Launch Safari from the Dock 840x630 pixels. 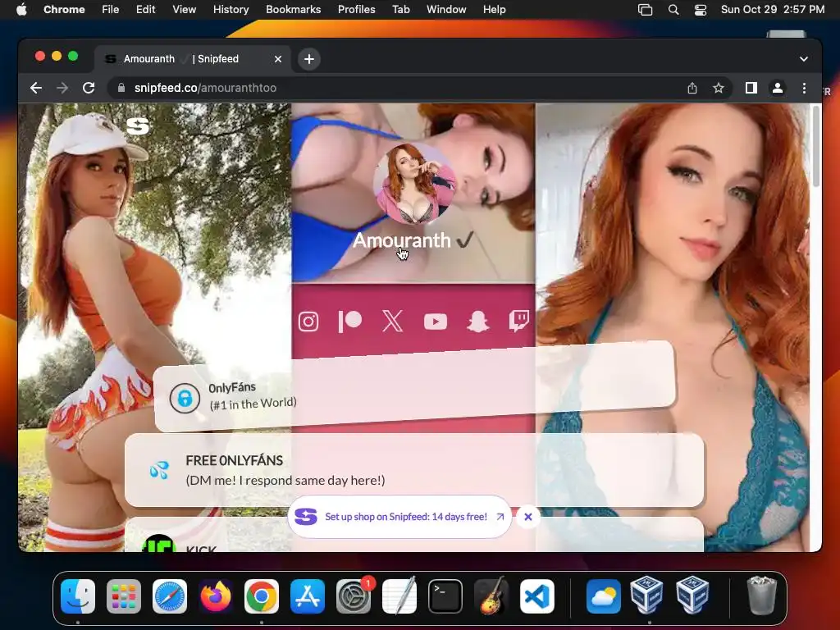click(x=170, y=596)
